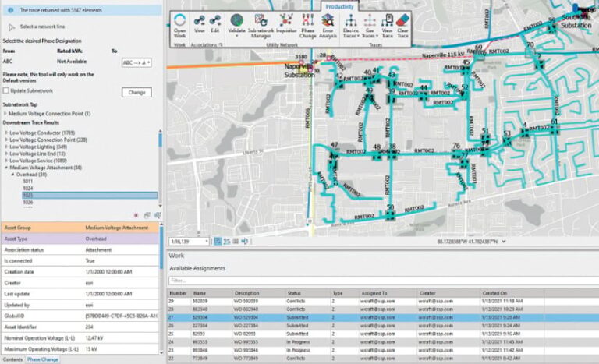Click the red flash icon below trace results
The height and width of the screenshot is (364, 599).
[136, 215]
